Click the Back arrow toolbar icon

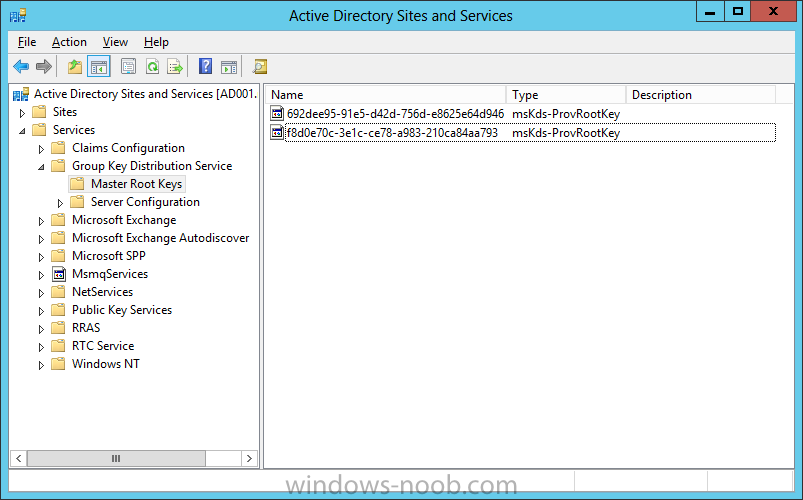coord(21,66)
